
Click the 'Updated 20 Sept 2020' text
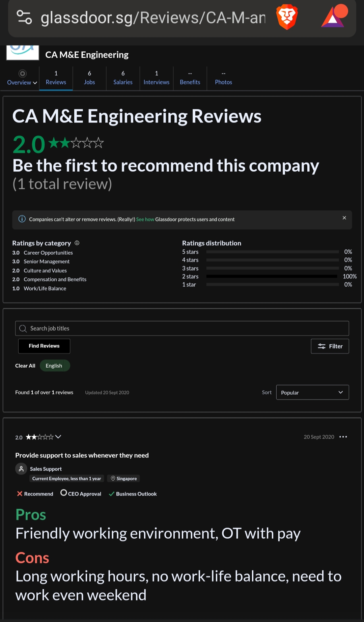point(107,393)
